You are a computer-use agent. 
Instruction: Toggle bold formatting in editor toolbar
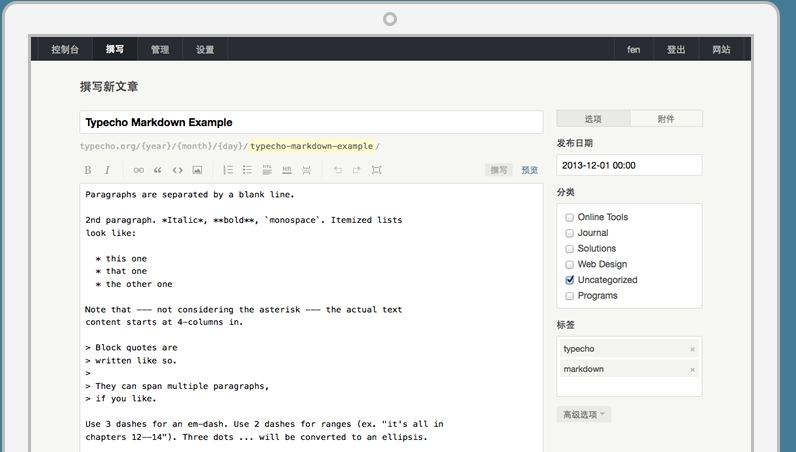coord(88,170)
